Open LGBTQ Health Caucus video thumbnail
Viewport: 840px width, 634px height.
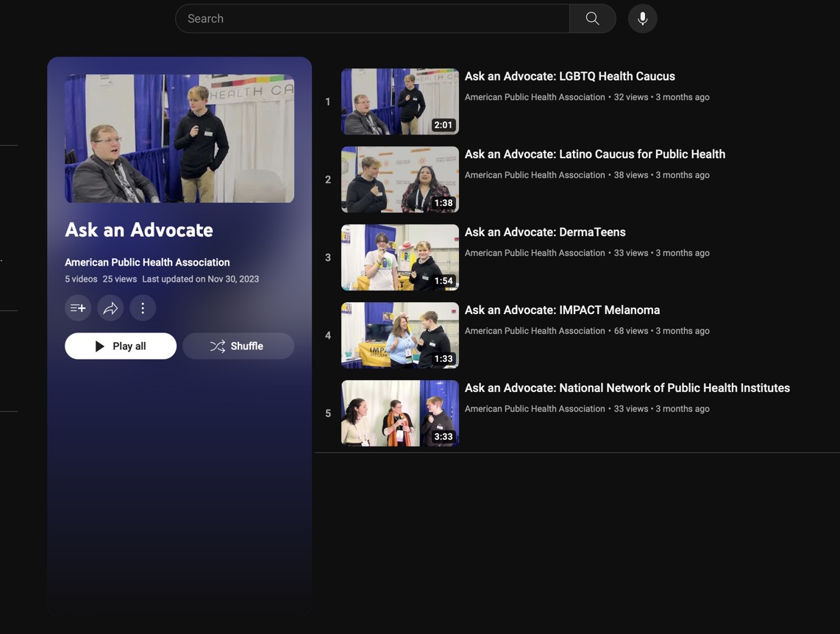pyautogui.click(x=400, y=101)
